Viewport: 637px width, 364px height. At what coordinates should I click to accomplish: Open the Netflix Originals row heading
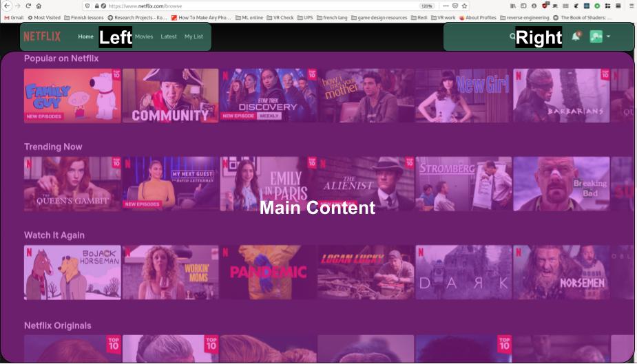pyautogui.click(x=58, y=325)
